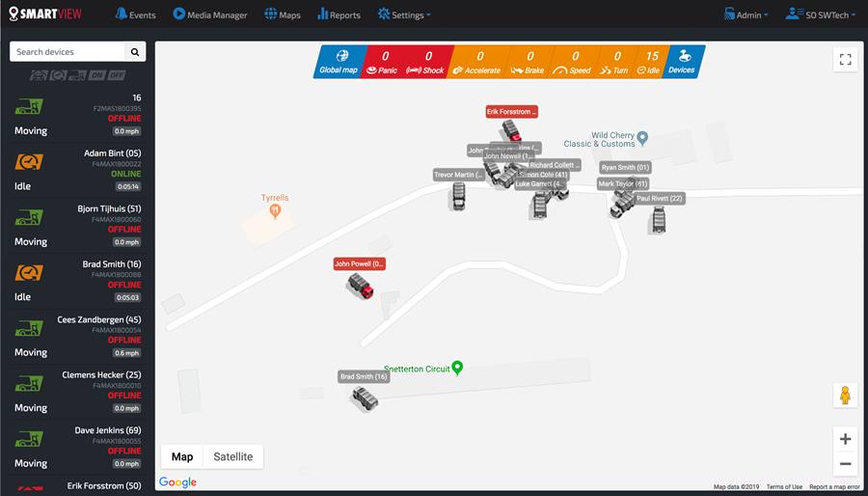The image size is (868, 496).
Task: Select the Richard Collett map label
Action: 555,165
